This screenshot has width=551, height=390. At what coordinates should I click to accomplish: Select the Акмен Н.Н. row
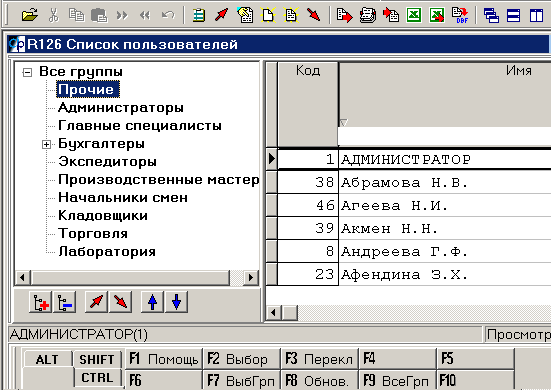coord(409,228)
